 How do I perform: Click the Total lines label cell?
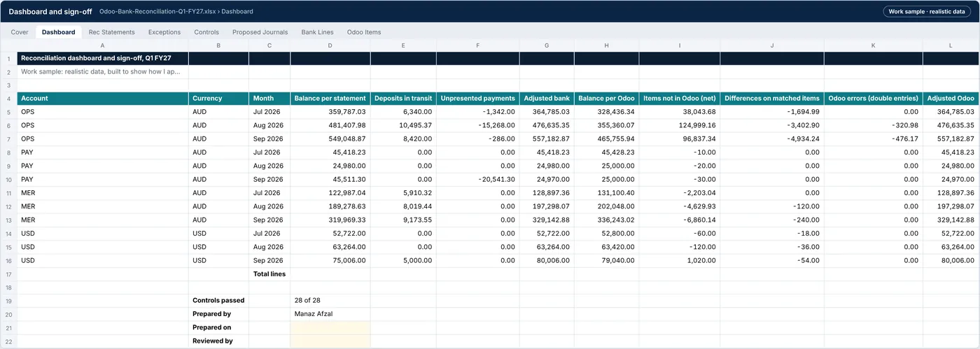tap(269, 274)
